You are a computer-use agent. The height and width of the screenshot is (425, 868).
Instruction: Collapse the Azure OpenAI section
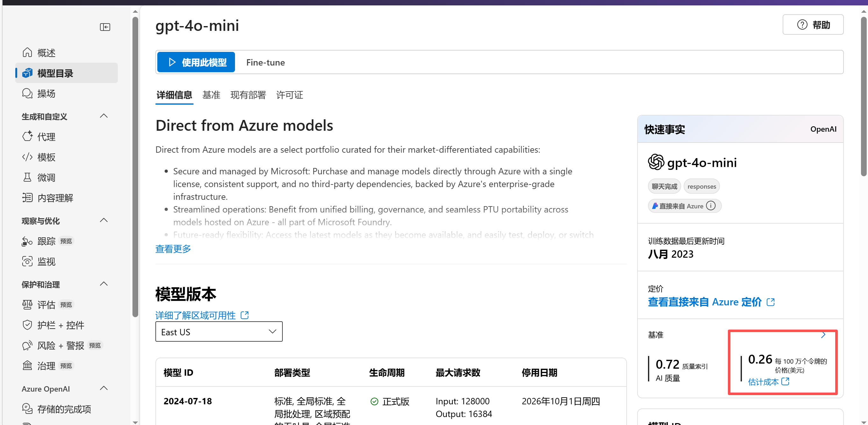(x=104, y=389)
